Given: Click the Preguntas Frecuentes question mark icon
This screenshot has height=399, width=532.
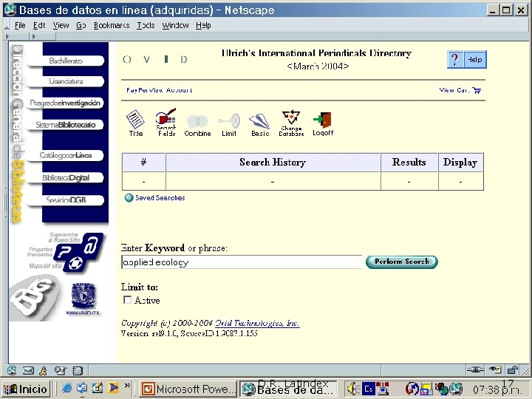Looking at the screenshot, I should [64, 252].
